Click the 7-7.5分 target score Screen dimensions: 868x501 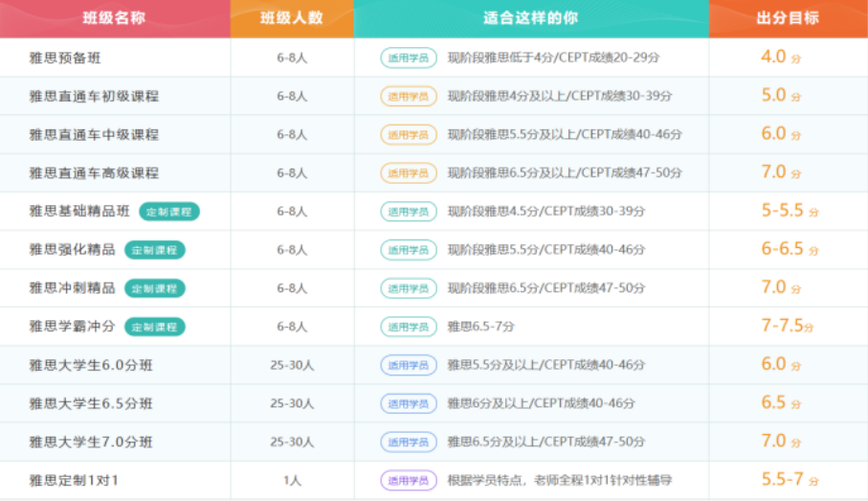788,326
